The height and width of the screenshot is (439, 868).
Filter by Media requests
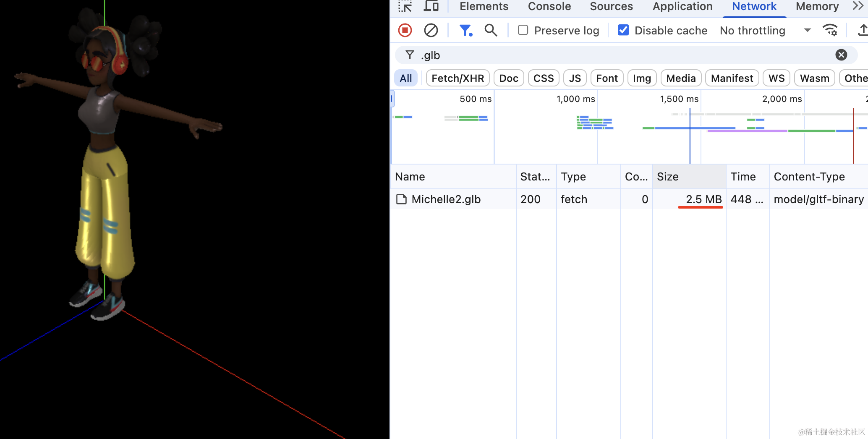[x=681, y=78]
